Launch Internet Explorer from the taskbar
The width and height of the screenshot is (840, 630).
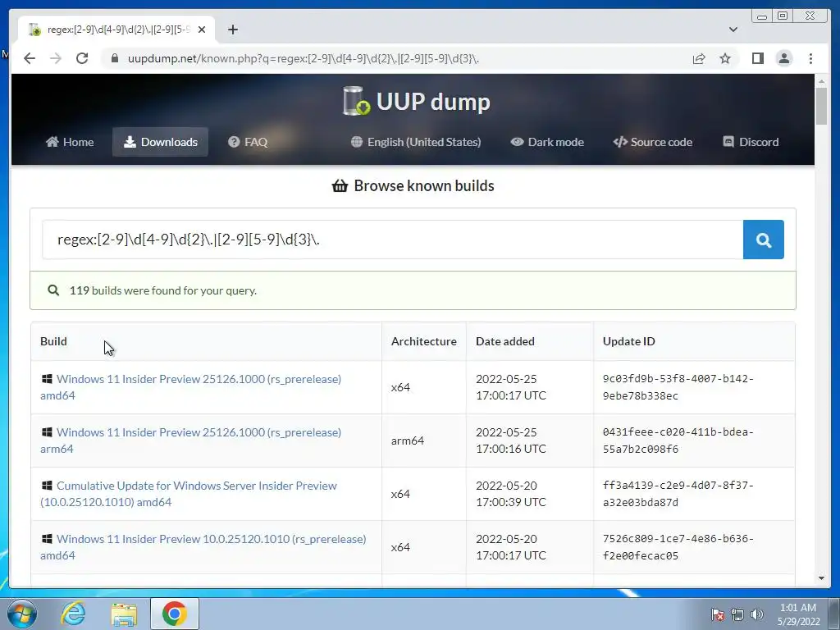(x=73, y=614)
